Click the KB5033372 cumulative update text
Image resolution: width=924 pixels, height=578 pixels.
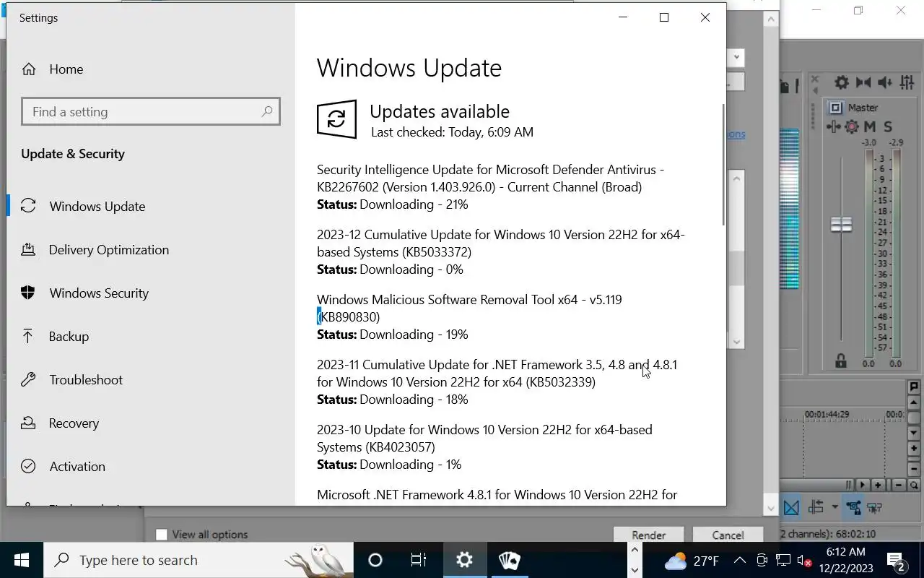[500, 243]
